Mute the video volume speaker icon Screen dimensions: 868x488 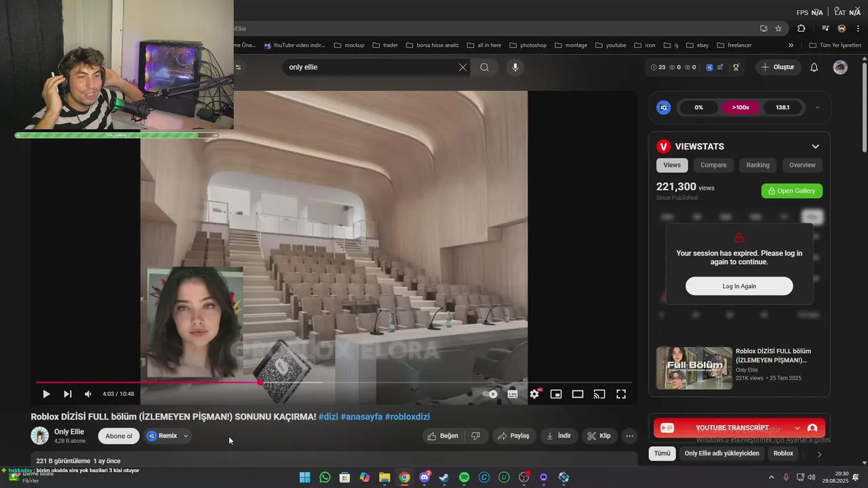point(88,394)
